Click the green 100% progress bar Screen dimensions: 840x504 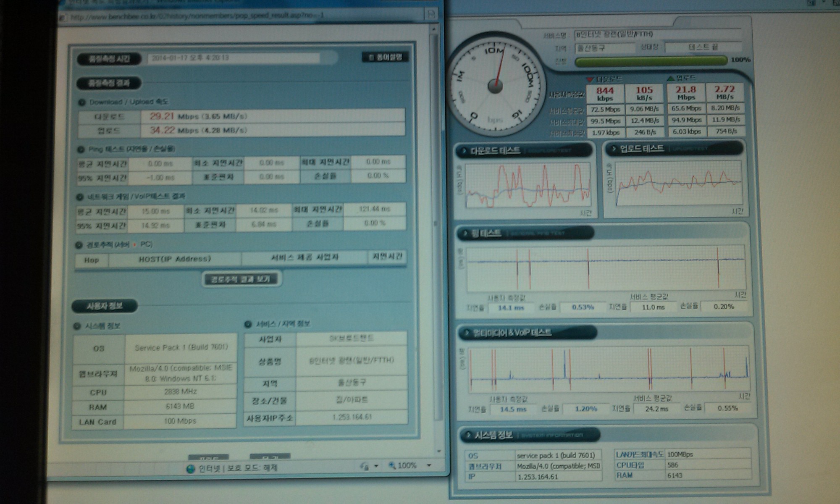(651, 61)
